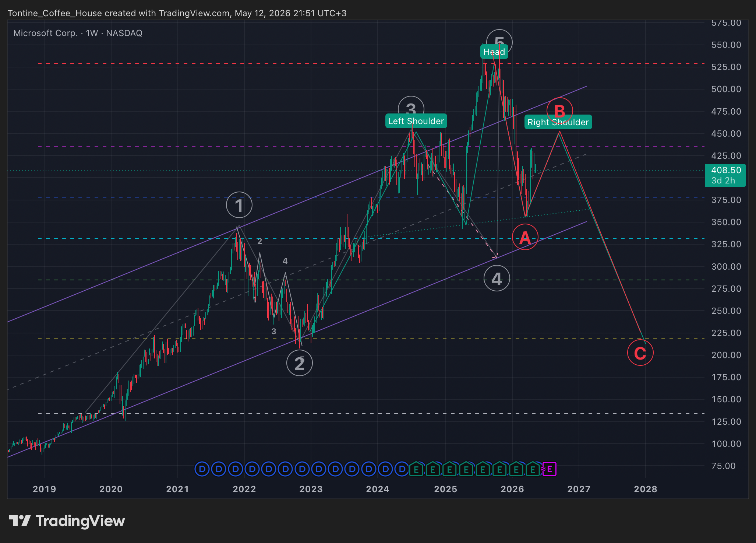Click the Microsoft Corp. 1W NASDAQ title
Screen dimensions: 756x543
78,33
